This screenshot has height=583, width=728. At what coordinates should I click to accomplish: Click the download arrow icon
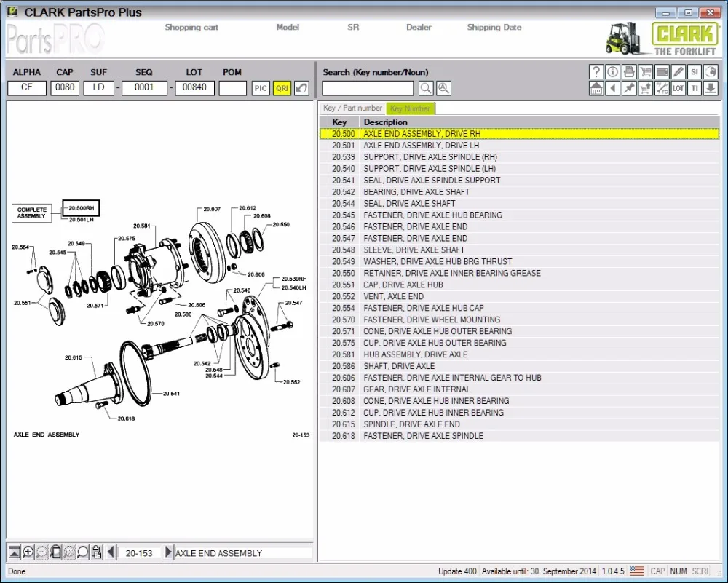pos(711,88)
